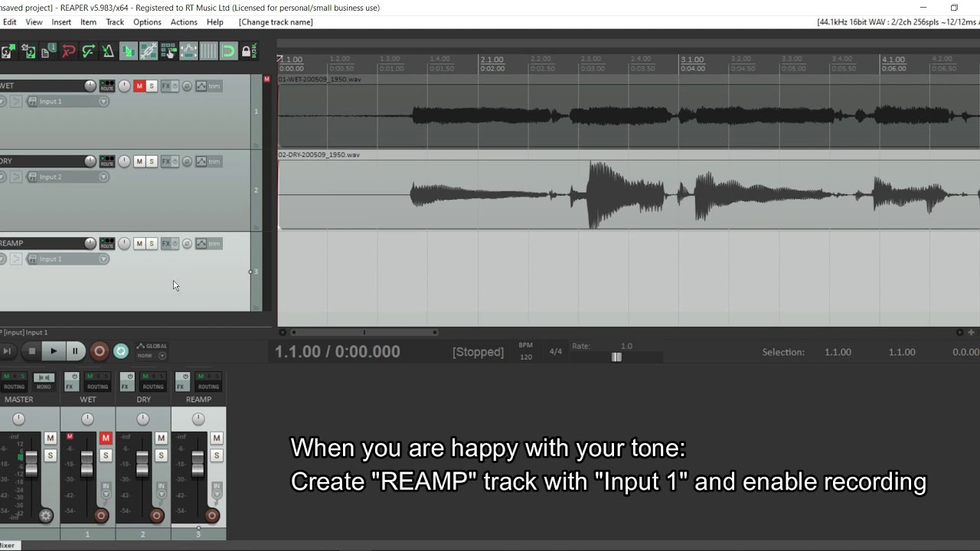Image resolution: width=980 pixels, height=551 pixels.
Task: Toggle item grouping icon
Action: 149,51
